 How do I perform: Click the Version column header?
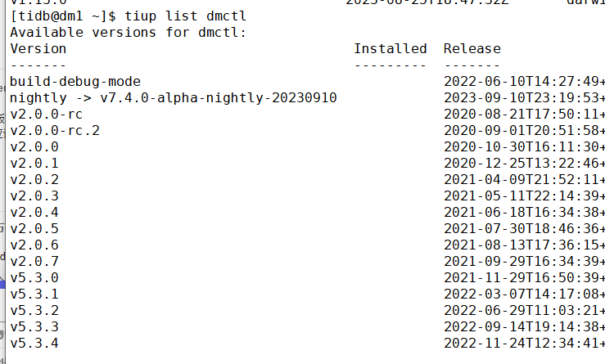(x=38, y=48)
